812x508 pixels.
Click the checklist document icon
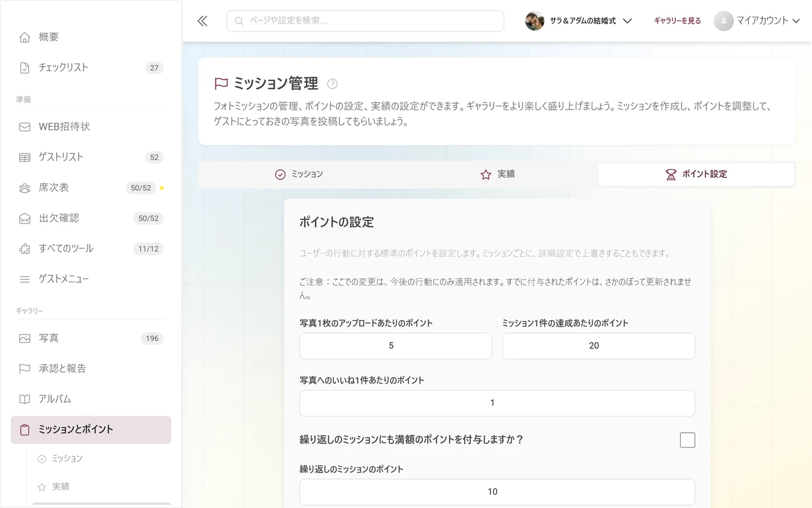coord(25,68)
